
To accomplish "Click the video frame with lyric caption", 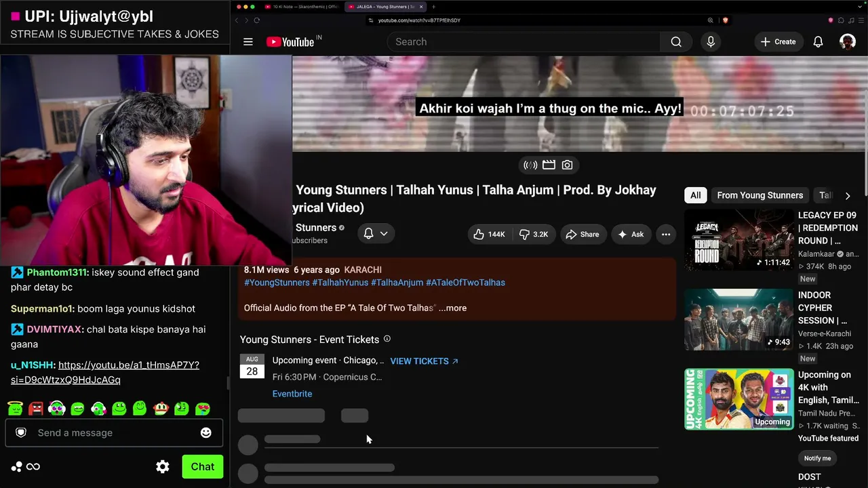I will click(580, 104).
